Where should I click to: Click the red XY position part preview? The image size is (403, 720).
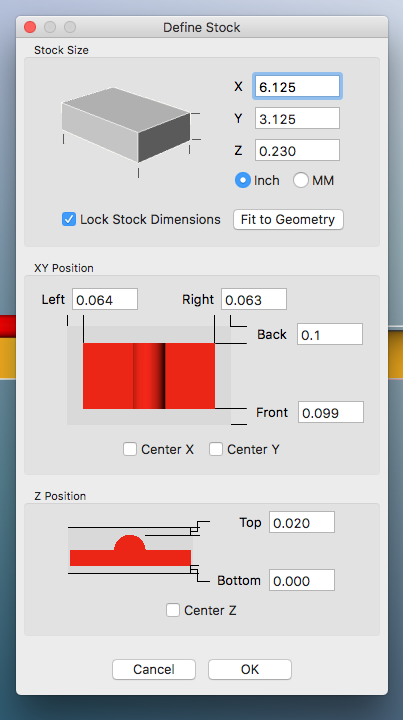[149, 376]
